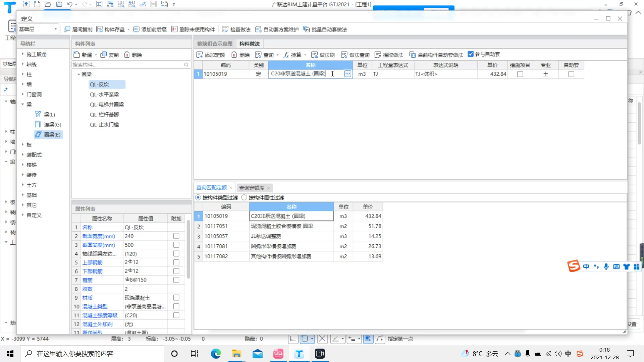Expand 施工段 in navigation tree

(x=23, y=54)
